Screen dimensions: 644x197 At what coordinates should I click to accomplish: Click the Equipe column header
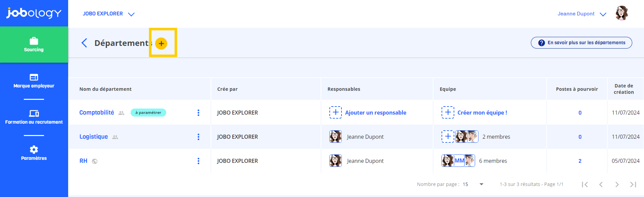point(448,89)
